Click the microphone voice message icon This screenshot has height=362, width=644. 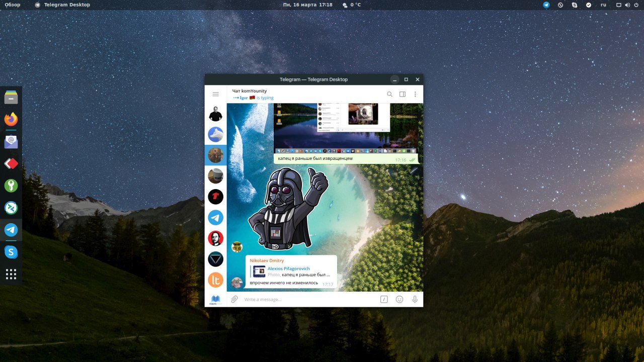point(415,299)
